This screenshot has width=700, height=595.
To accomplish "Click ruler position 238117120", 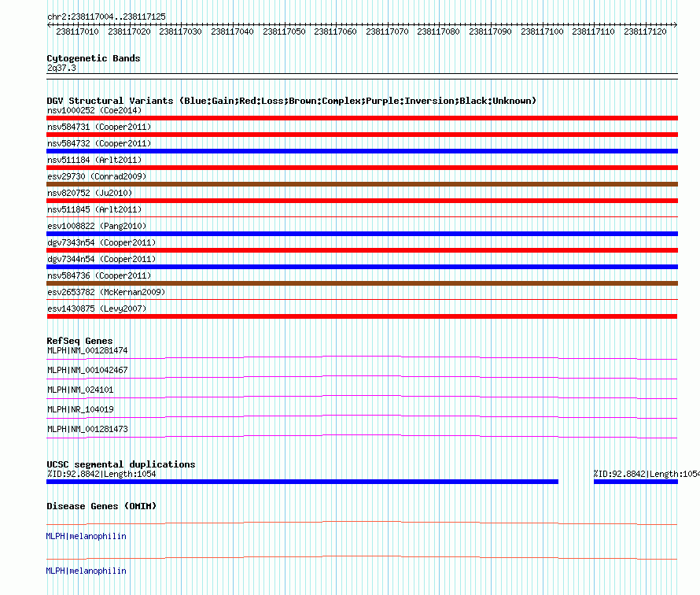I will click(x=645, y=31).
